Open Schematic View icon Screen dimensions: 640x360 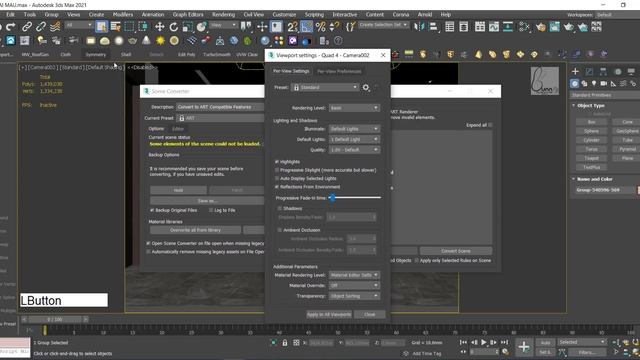coord(508,27)
